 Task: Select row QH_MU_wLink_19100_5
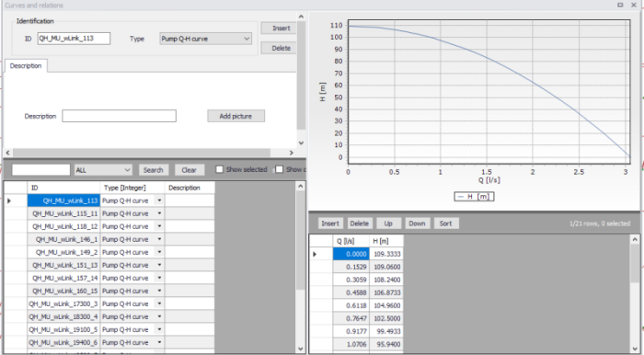click(64, 329)
